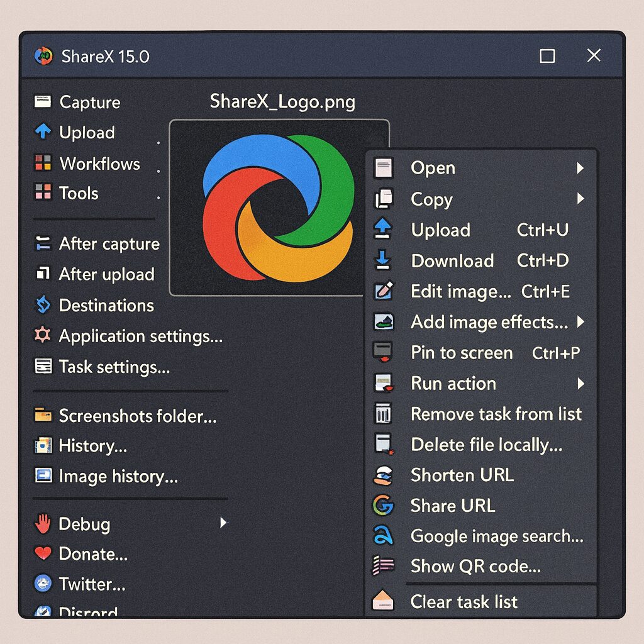Click the red heart Donate icon
This screenshot has width=644, height=644.
point(43,553)
